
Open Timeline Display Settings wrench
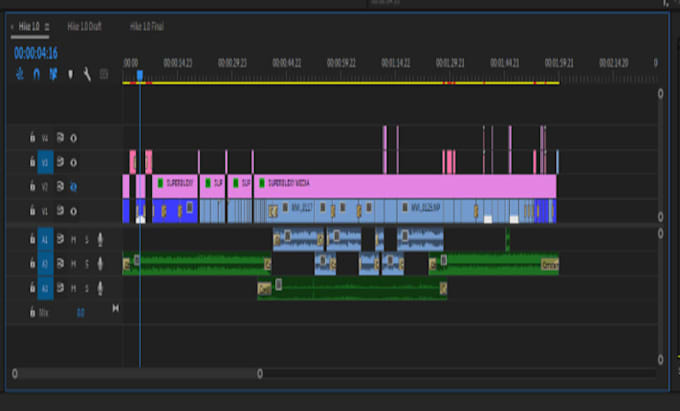tap(87, 73)
